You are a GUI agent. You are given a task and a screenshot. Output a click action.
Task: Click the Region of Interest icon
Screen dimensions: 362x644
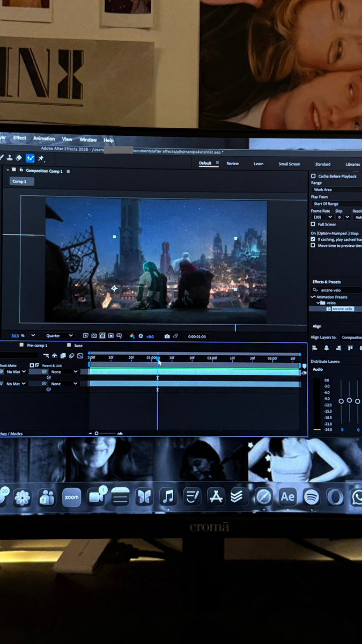tap(110, 335)
